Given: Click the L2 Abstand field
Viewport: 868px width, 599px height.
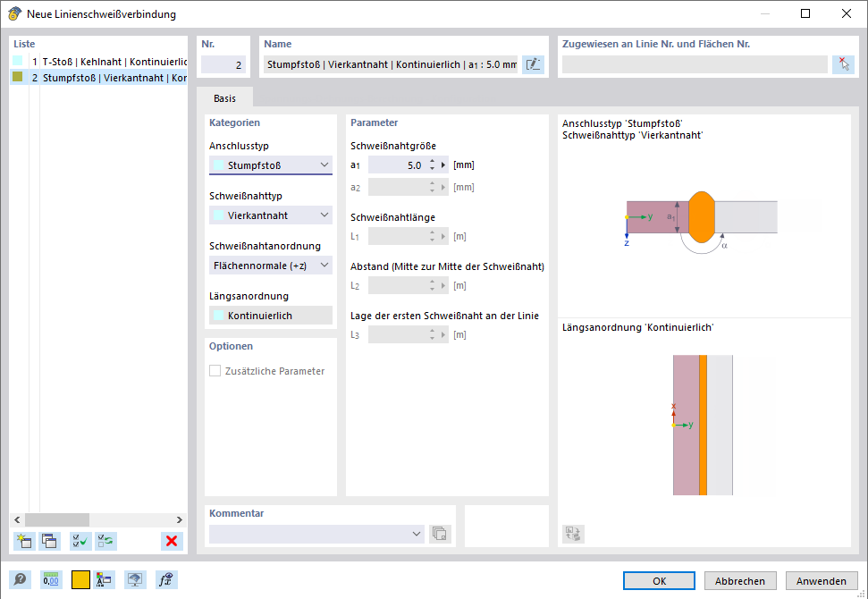Looking at the screenshot, I should (x=398, y=286).
